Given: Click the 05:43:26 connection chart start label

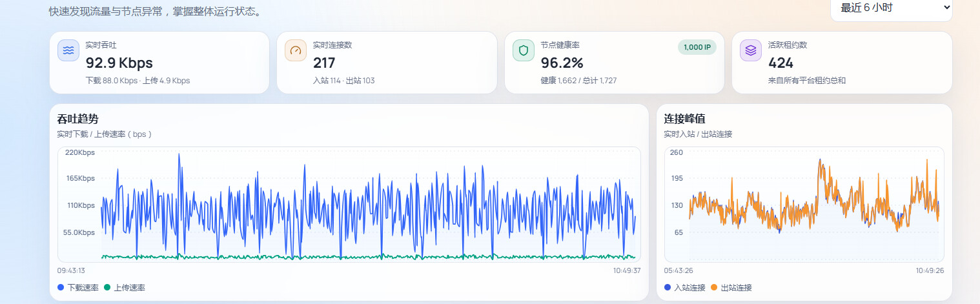Looking at the screenshot, I should pos(679,270).
